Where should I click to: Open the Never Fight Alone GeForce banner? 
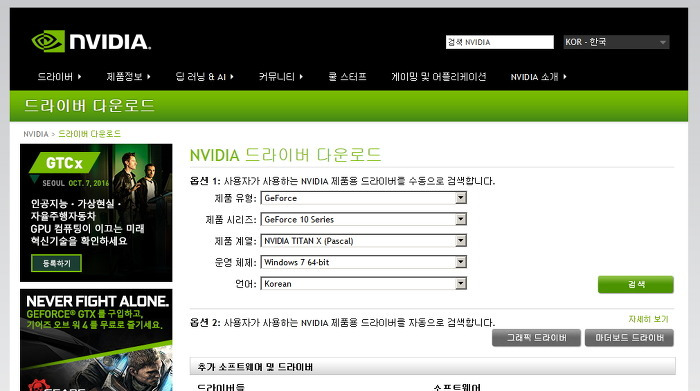96,340
